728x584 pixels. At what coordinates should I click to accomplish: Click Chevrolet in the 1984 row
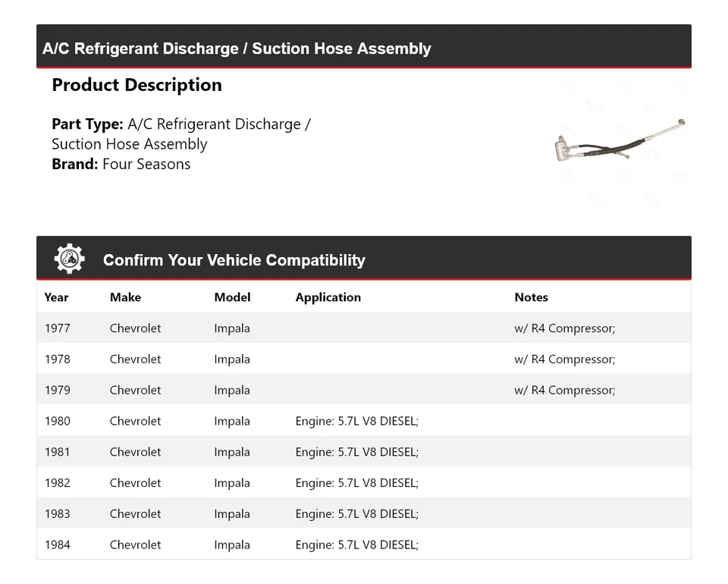point(135,545)
